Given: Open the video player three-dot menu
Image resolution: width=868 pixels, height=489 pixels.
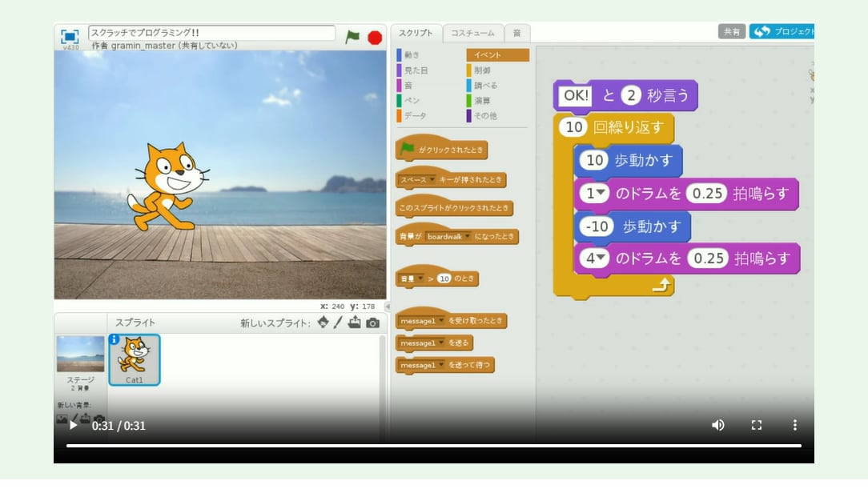Looking at the screenshot, I should pos(794,426).
